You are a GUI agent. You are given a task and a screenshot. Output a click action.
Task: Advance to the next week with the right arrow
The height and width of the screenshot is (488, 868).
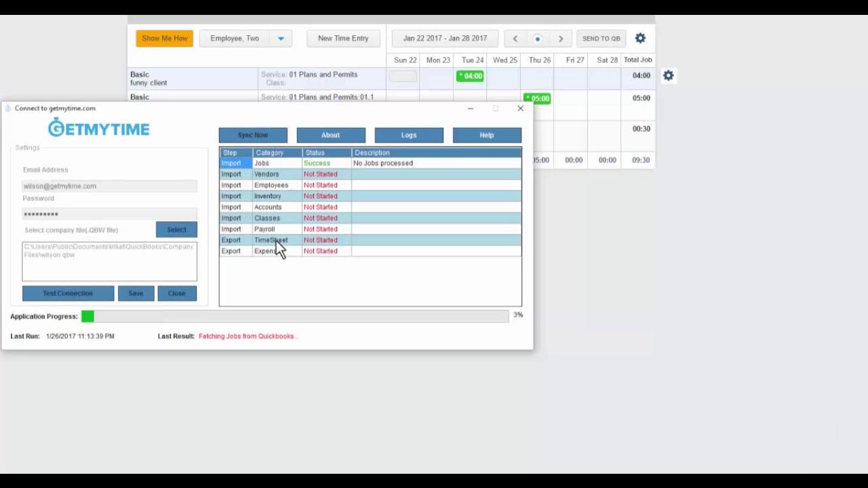point(561,39)
